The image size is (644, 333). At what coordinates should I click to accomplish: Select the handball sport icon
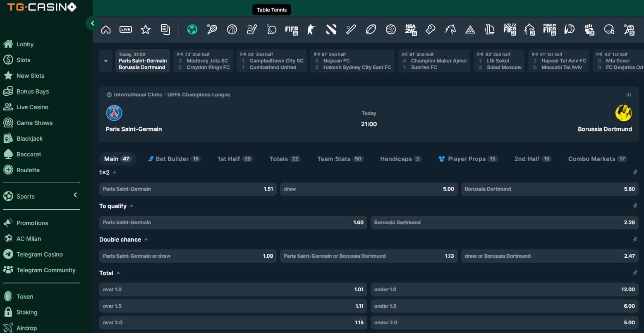pyautogui.click(x=570, y=29)
